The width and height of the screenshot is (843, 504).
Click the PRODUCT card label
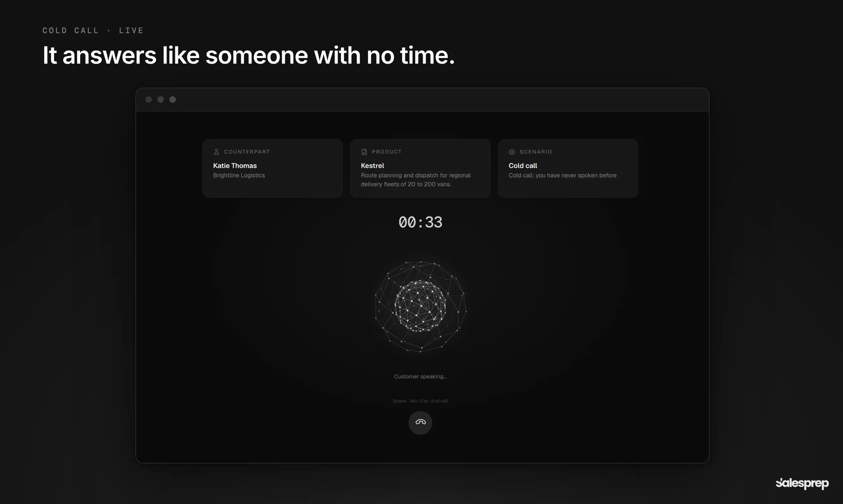(x=387, y=152)
